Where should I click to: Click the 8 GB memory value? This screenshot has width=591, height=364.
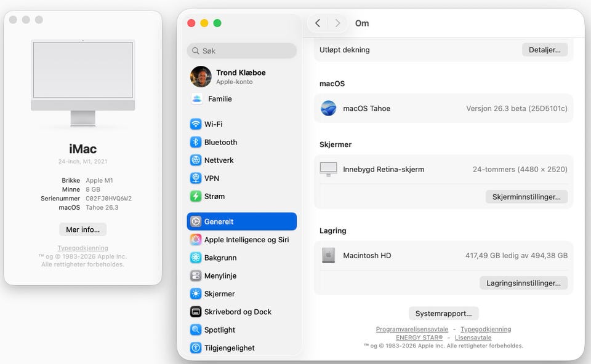click(93, 189)
